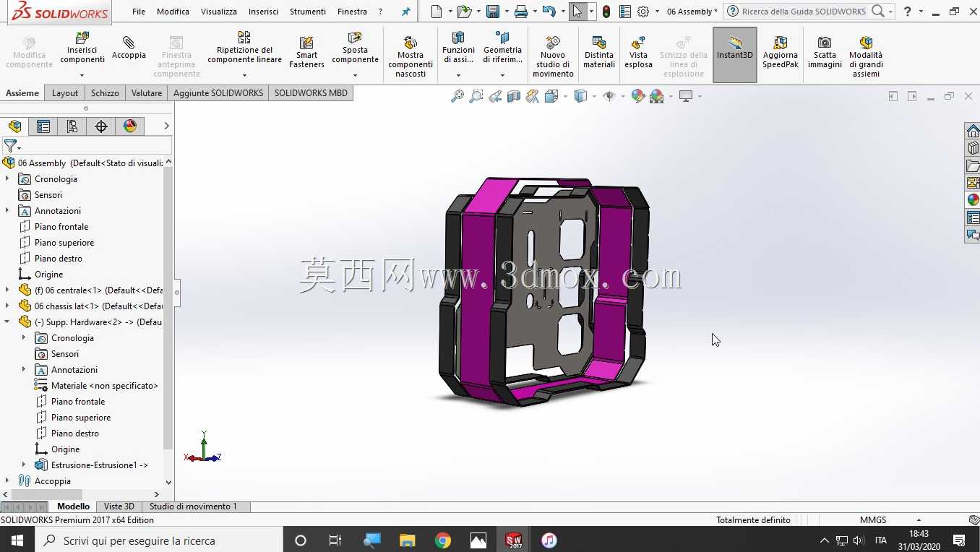Open DimXpertManager crosshair tab
Viewport: 980px width, 552px height.
(x=101, y=126)
